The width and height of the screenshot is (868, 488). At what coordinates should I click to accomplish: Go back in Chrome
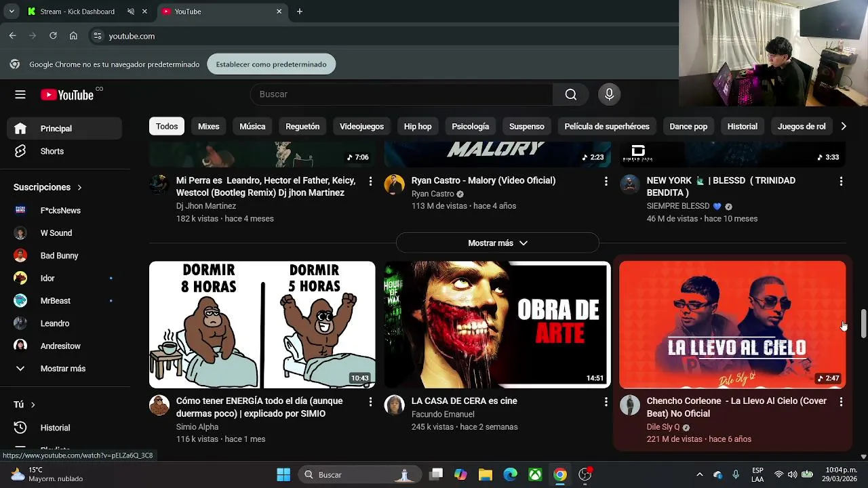click(x=13, y=36)
